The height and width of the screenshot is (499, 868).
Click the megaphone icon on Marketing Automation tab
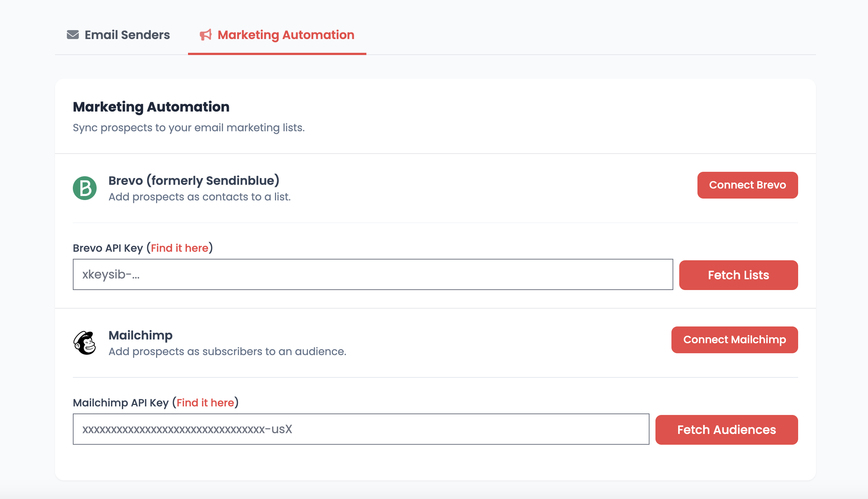205,35
